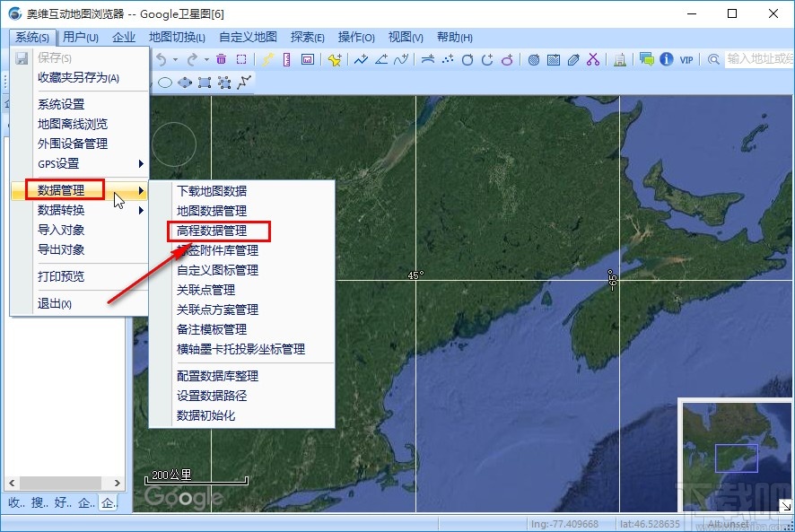795x532 pixels.
Task: Click the square hatched map icon
Action: (x=554, y=60)
